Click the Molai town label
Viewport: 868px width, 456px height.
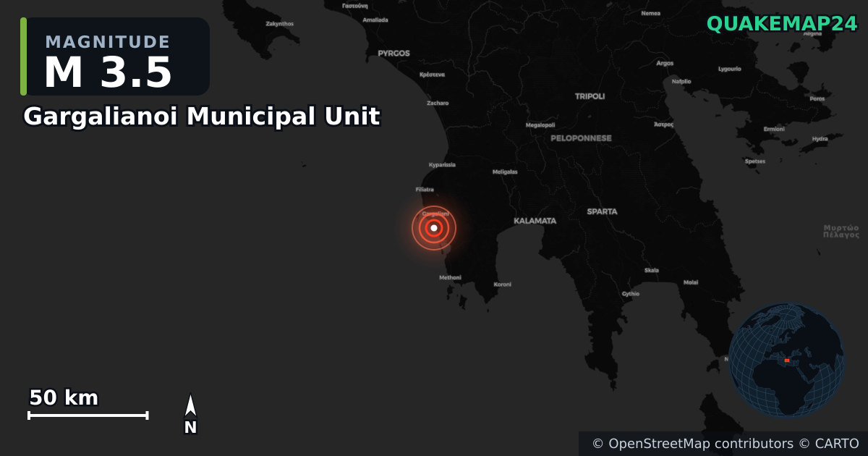point(691,282)
